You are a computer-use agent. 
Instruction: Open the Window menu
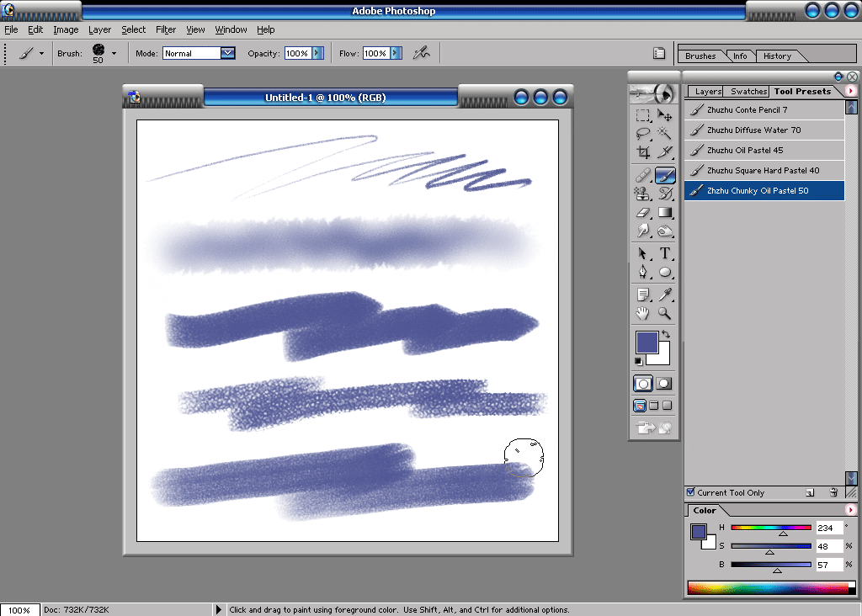(x=231, y=29)
